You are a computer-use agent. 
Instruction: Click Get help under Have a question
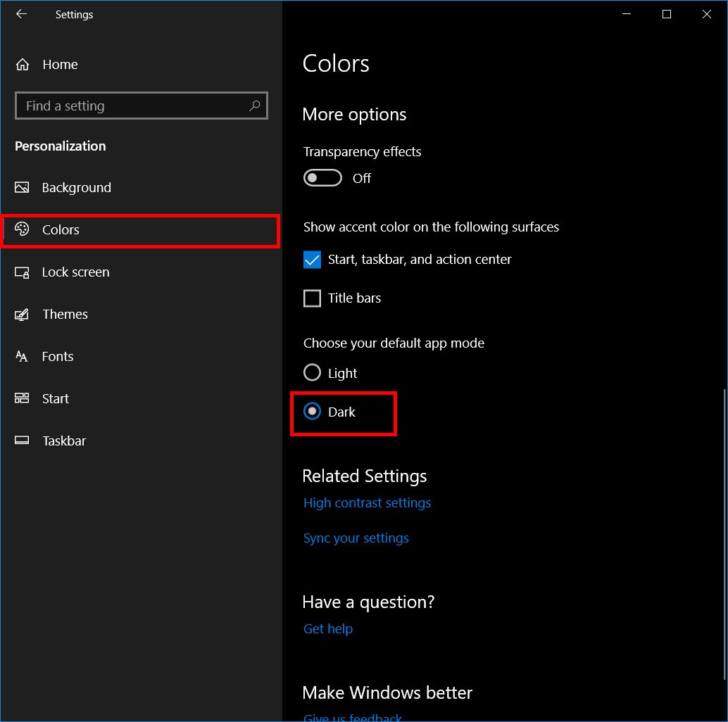327,628
